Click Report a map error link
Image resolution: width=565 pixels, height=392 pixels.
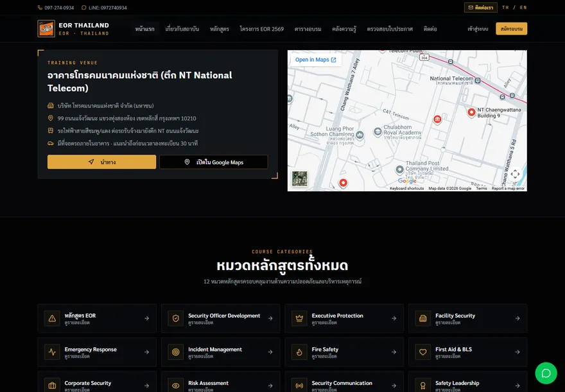click(508, 188)
